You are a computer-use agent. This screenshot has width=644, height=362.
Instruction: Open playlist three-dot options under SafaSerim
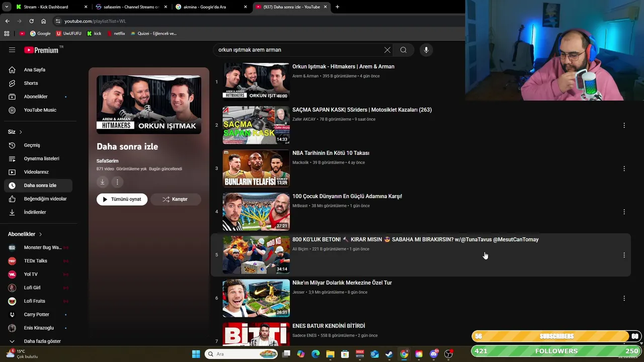pos(117,182)
